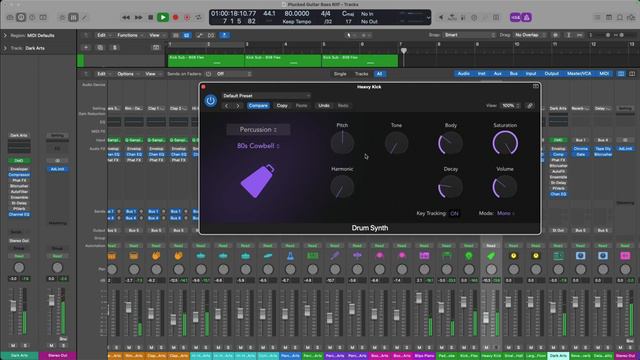640x360 pixels.
Task: Toggle the MIDI channel filter
Action: 604,74
